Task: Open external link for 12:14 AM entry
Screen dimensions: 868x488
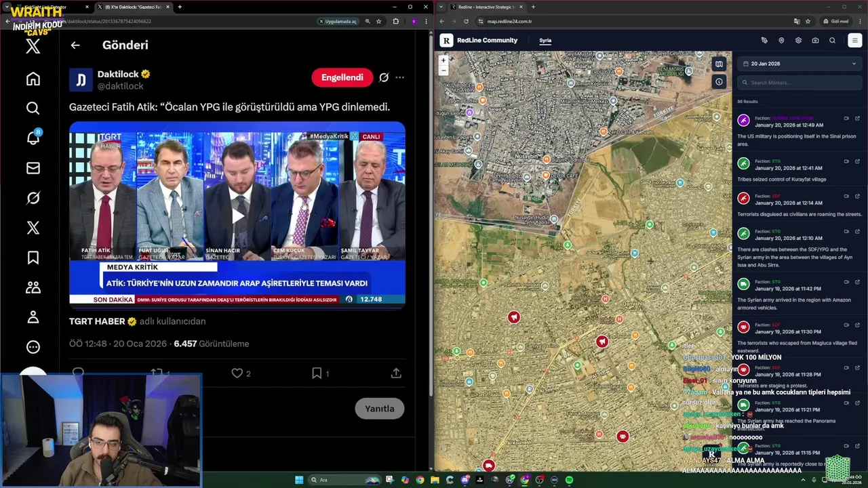Action: point(857,197)
